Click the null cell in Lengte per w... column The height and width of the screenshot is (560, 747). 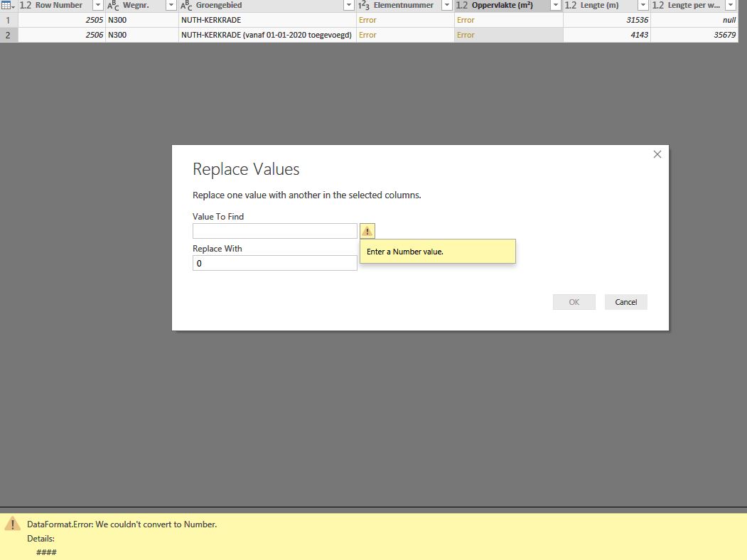[x=694, y=20]
